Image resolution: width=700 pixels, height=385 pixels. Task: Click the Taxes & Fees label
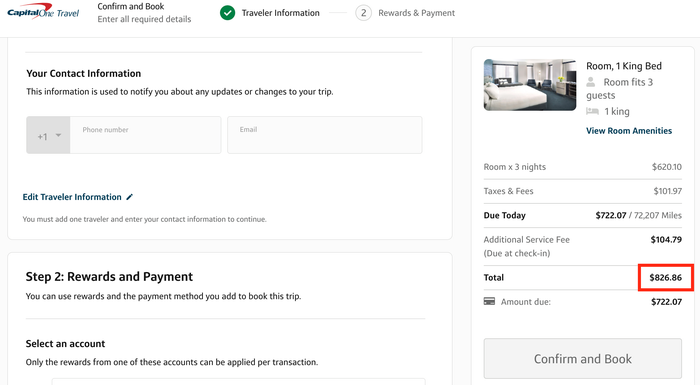coord(508,191)
